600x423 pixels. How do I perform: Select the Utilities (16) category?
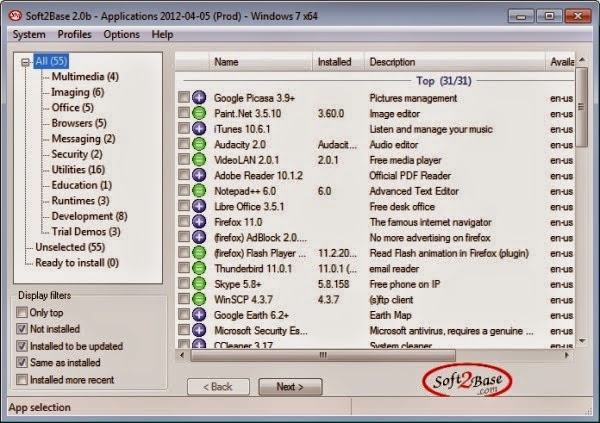tap(78, 170)
